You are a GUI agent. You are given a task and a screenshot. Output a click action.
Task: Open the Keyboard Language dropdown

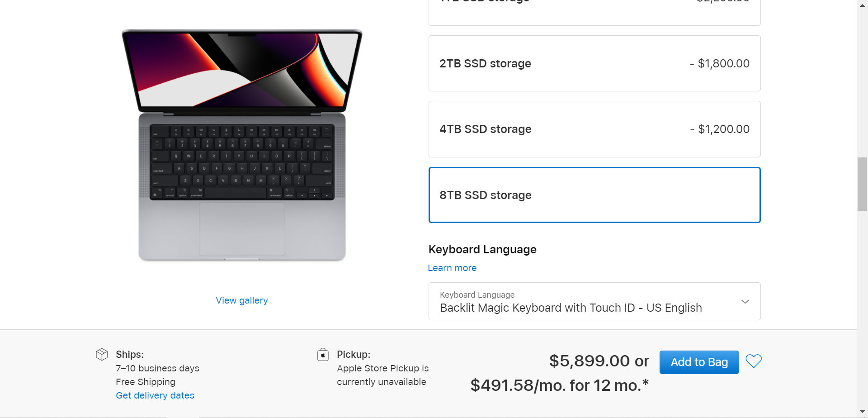(594, 301)
